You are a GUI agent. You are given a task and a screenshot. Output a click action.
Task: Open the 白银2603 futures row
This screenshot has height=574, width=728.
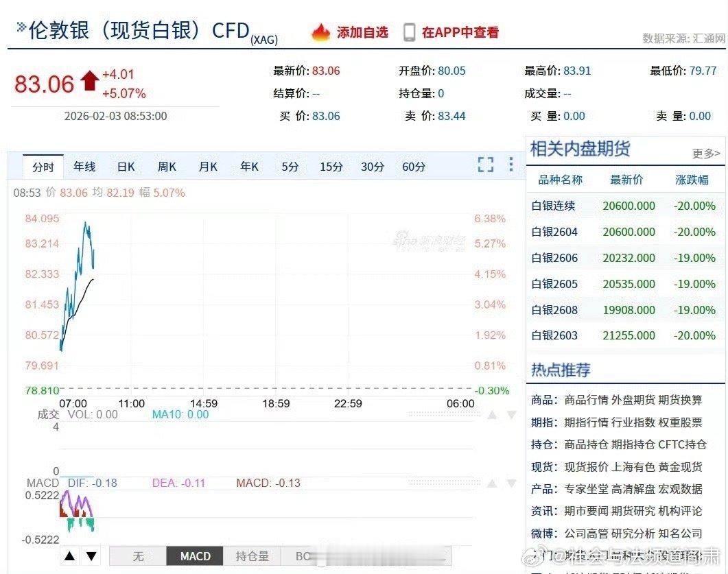(x=625, y=335)
